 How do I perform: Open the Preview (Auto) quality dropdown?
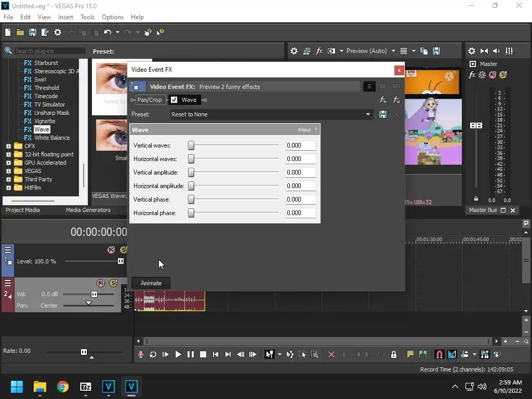tap(393, 51)
